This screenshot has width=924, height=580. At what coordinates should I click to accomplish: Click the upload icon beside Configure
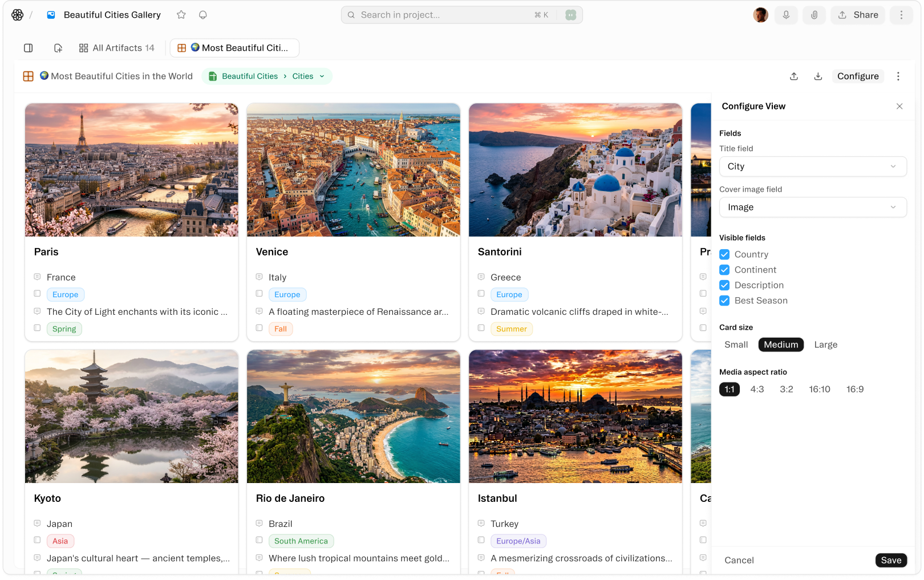click(x=794, y=76)
